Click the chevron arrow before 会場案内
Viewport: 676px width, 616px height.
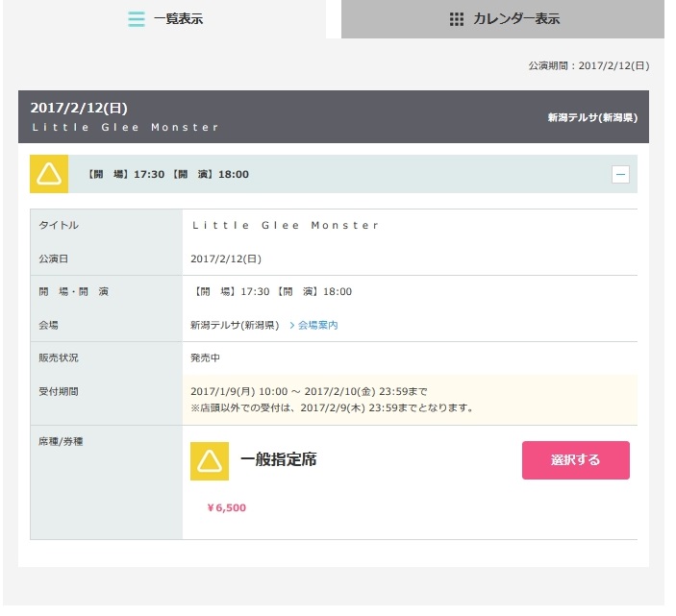tap(292, 325)
